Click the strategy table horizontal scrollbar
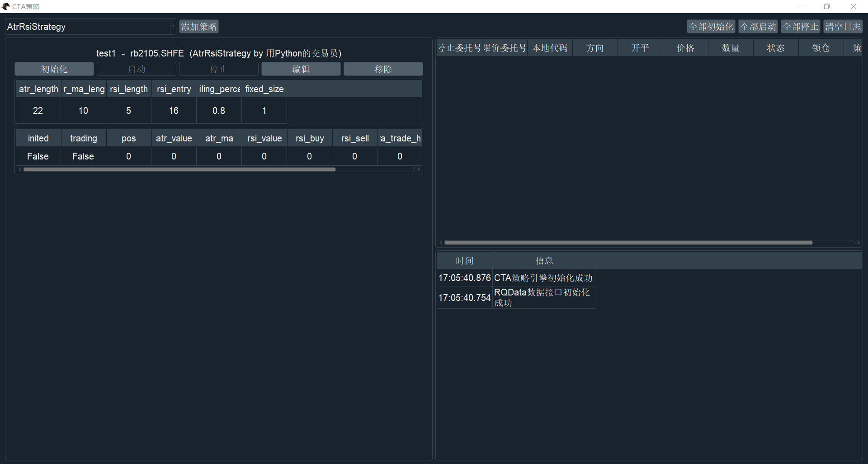The image size is (868, 464). tap(179, 169)
